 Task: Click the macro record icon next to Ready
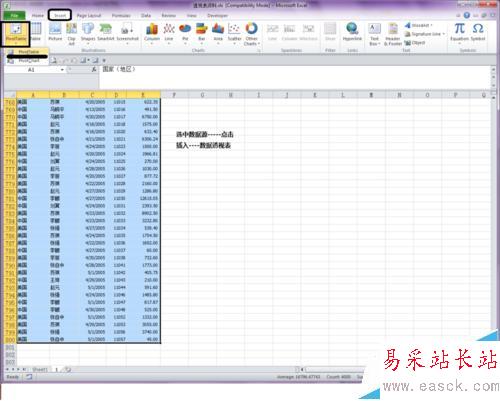(29, 377)
